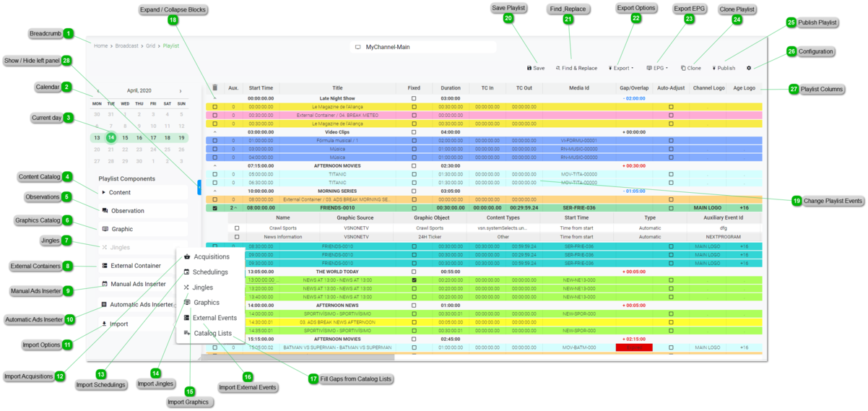
Task: Uncheck the FRIENDS-0010 selected row checkbox
Action: [x=214, y=207]
